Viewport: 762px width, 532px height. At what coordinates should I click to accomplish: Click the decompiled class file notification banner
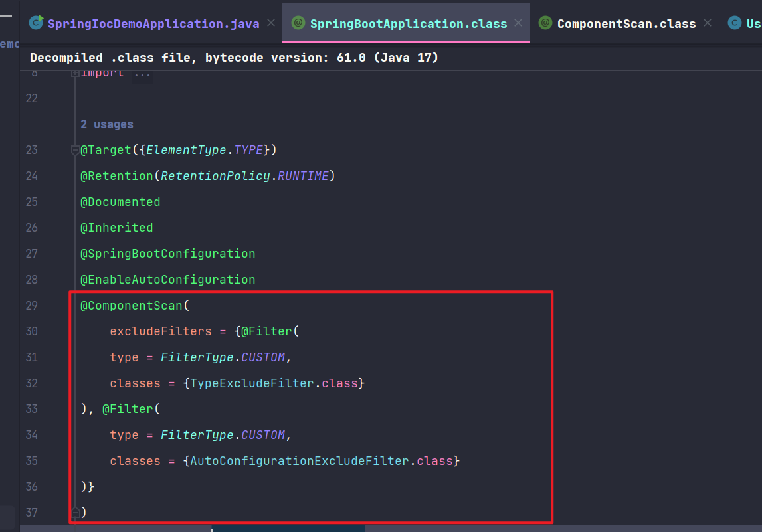(391, 58)
